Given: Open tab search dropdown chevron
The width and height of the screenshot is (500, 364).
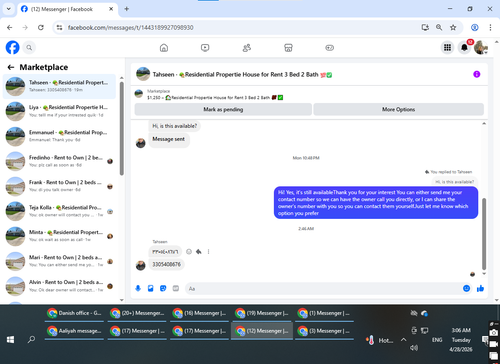Looking at the screenshot, I should click(9, 9).
